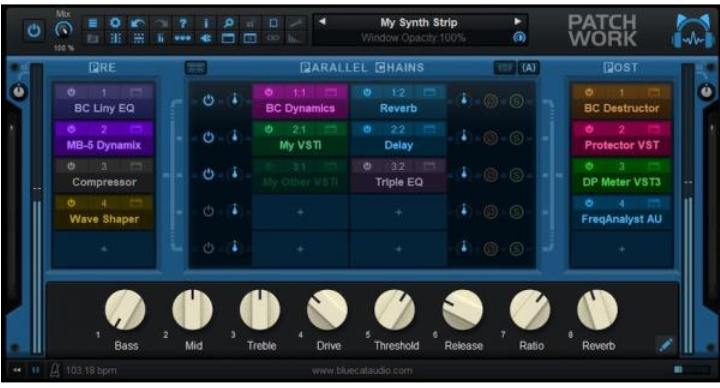Toggle power for parallel chain row 3
The width and height of the screenshot is (720, 388).
coord(208,174)
